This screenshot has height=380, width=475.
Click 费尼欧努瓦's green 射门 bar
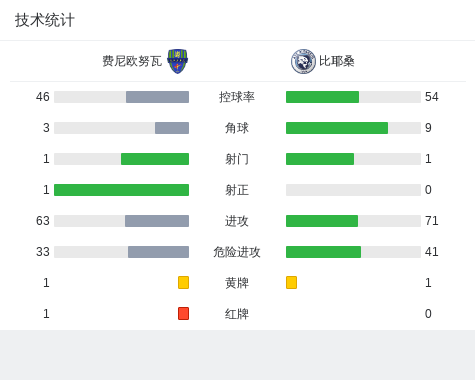click(x=155, y=159)
